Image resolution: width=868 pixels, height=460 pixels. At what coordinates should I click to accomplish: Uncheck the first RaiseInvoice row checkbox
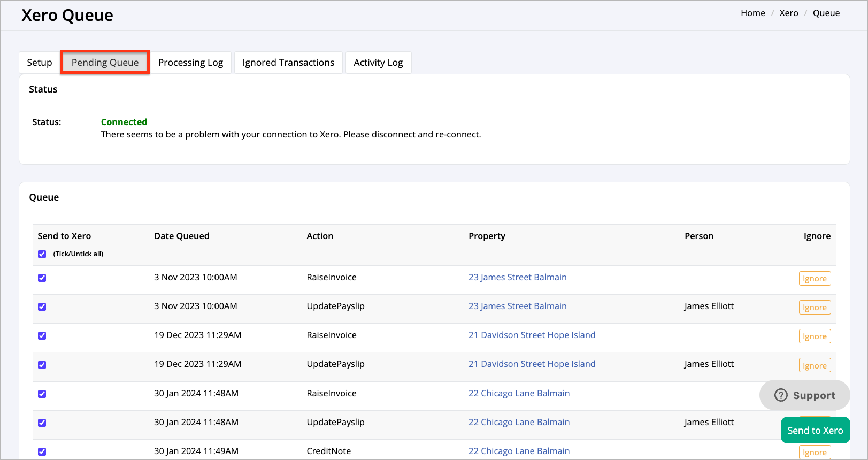tap(42, 278)
